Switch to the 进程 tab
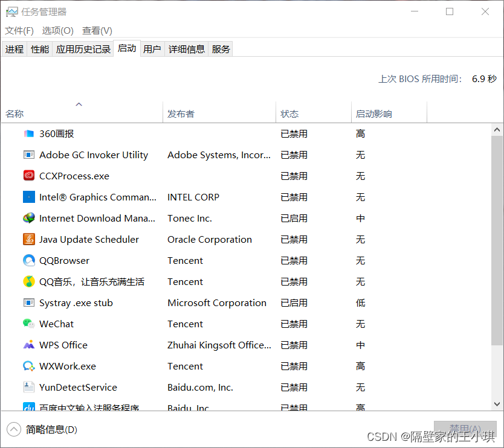This screenshot has height=448, width=504. [15, 49]
